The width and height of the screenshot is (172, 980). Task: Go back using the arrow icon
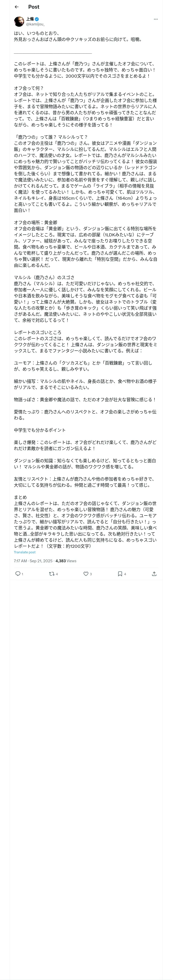pos(17,7)
